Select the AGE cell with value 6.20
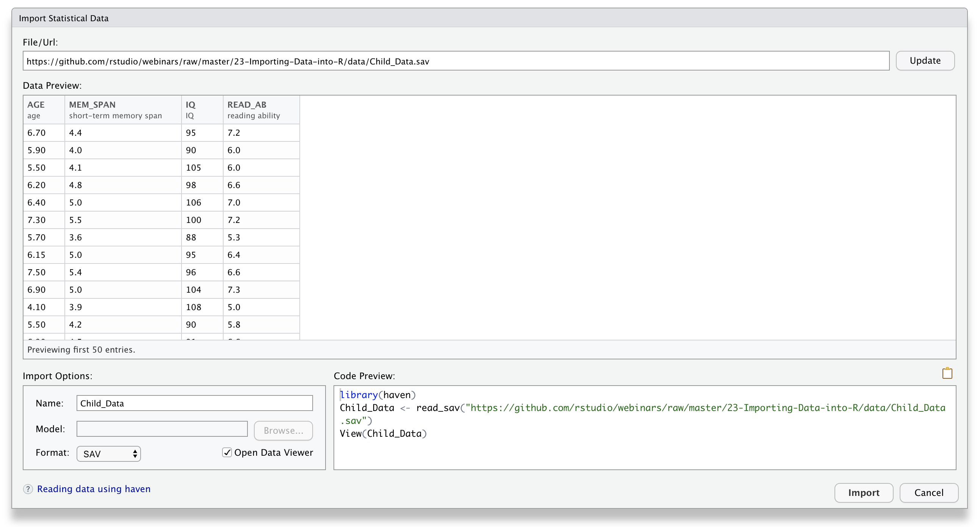The width and height of the screenshot is (980, 527). coord(44,185)
